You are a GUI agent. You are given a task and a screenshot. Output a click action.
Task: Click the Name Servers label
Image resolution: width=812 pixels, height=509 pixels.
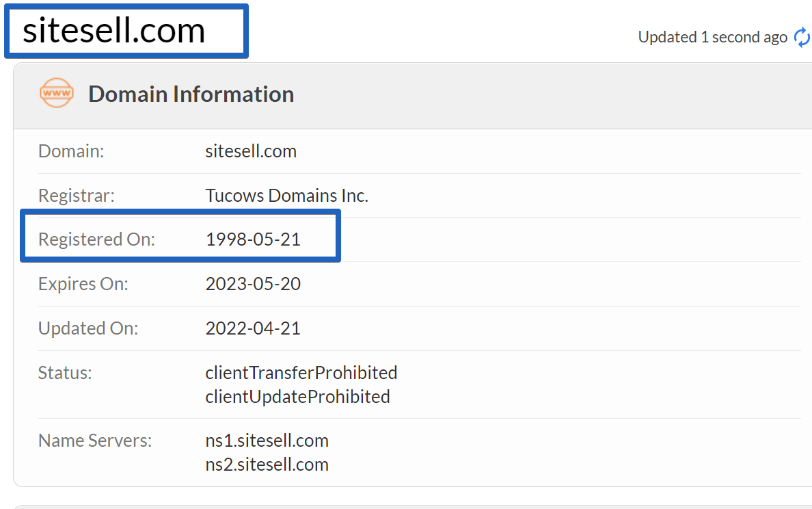pyautogui.click(x=95, y=441)
